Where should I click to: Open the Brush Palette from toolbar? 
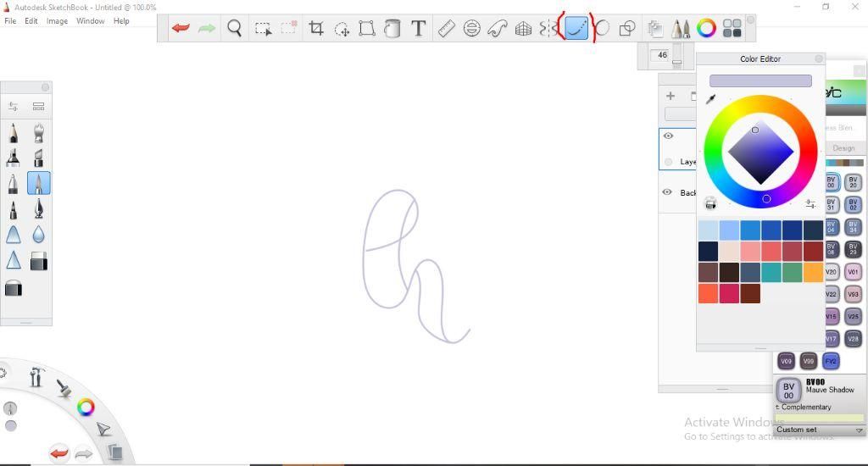[x=681, y=28]
